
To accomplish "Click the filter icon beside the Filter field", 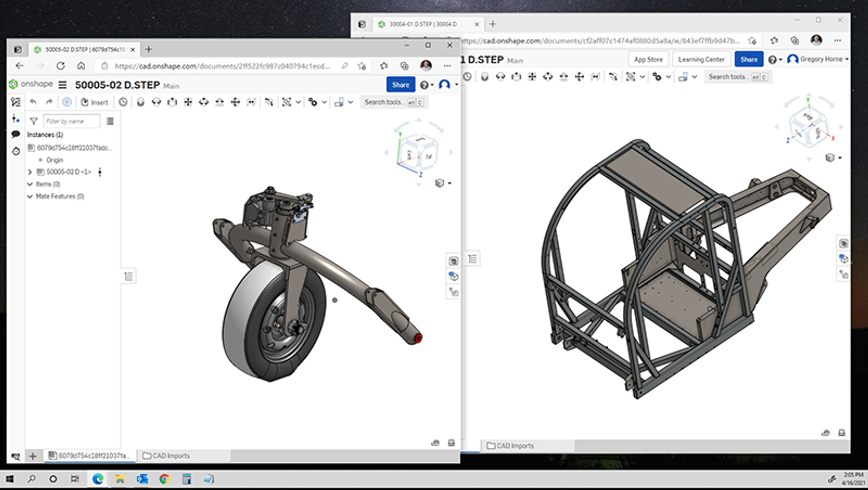I will coord(34,121).
